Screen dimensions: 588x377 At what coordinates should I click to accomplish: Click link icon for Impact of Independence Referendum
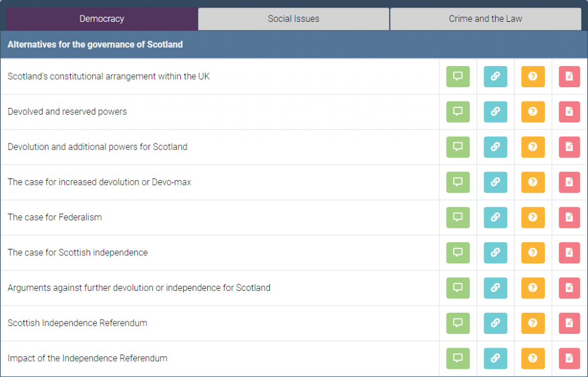click(x=495, y=358)
